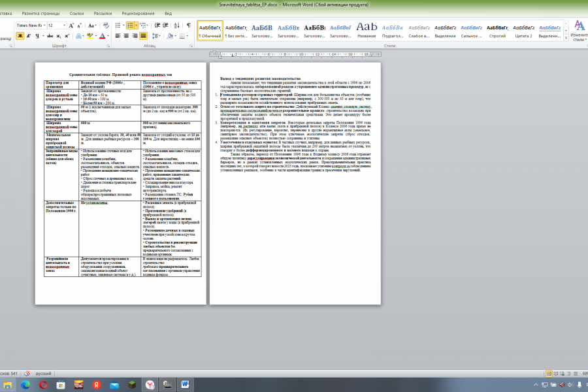Click spelling check icon in status bar
This screenshot has width=588, height=392.
(x=27, y=374)
